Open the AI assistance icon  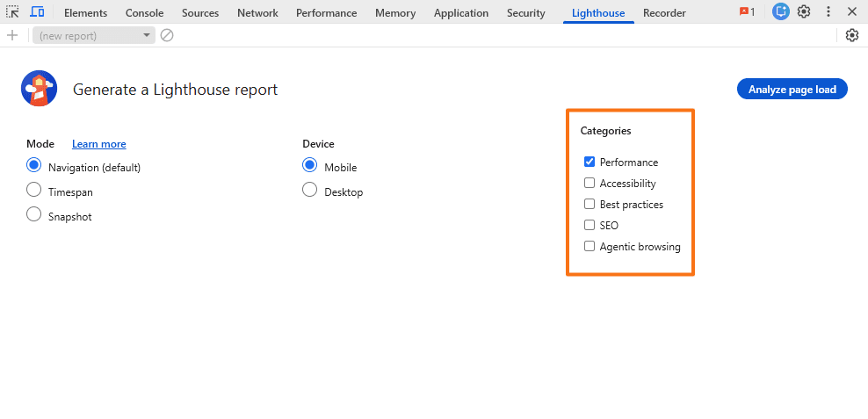pos(780,11)
